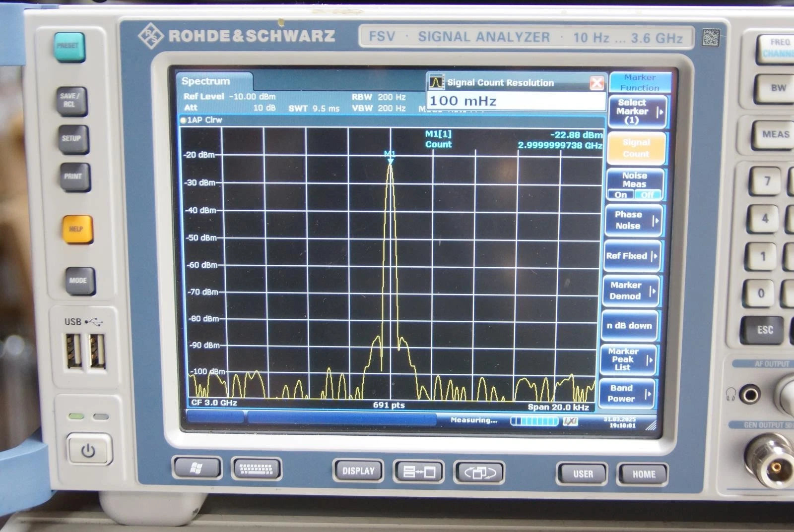This screenshot has height=532, width=794.
Task: Tap the -22.88 dBm marker level readout
Action: [x=576, y=135]
